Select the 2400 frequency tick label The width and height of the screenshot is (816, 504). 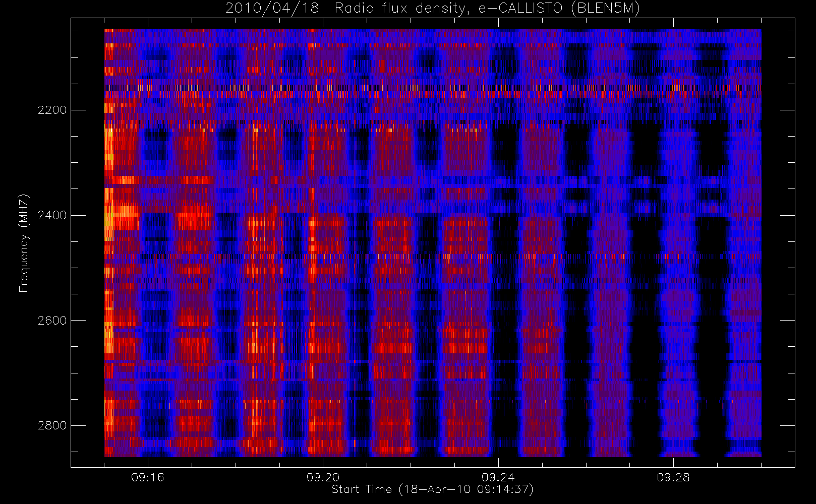click(x=52, y=216)
